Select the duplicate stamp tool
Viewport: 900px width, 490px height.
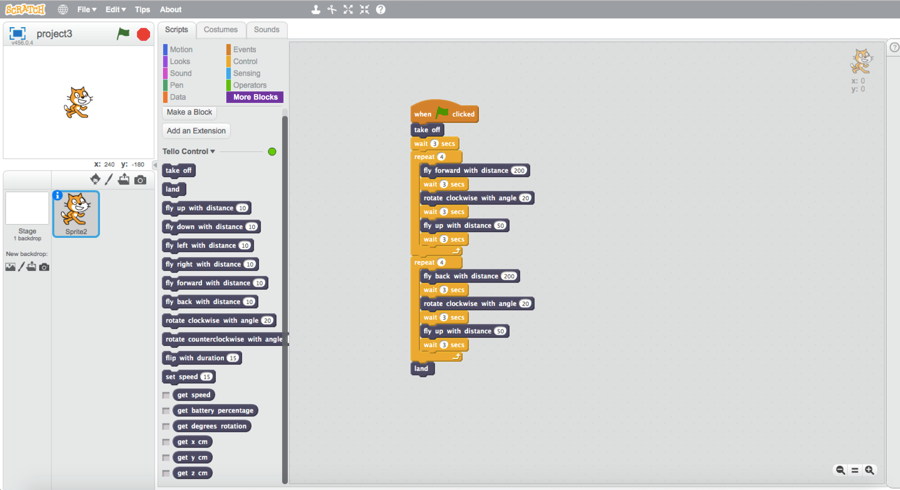[316, 9]
